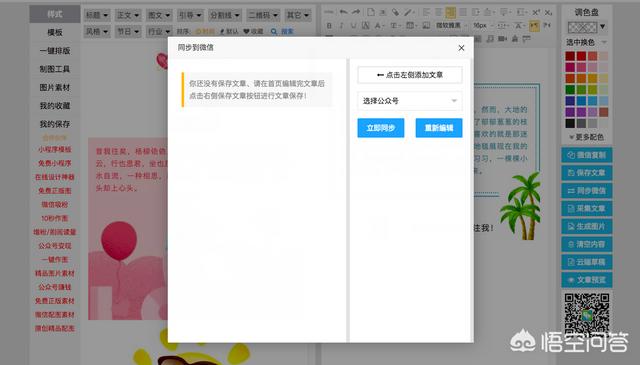Screen dimensions: 640x365
Task: Click the 微信复制 button
Action: click(x=587, y=155)
